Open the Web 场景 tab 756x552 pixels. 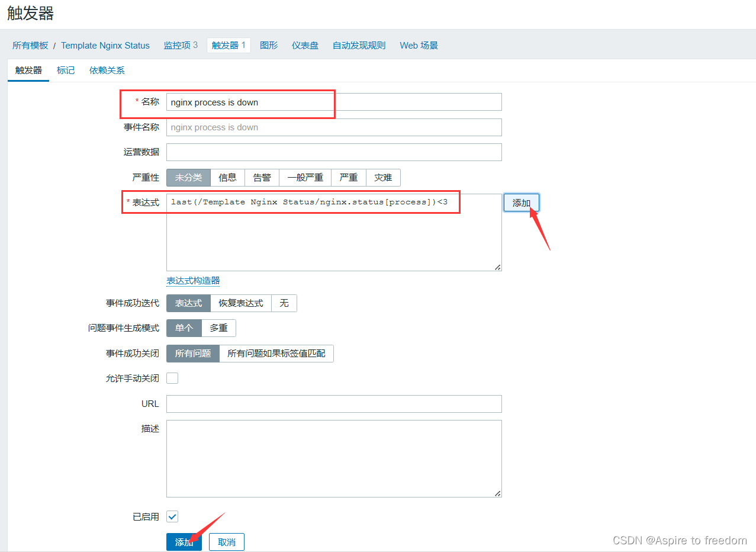419,46
